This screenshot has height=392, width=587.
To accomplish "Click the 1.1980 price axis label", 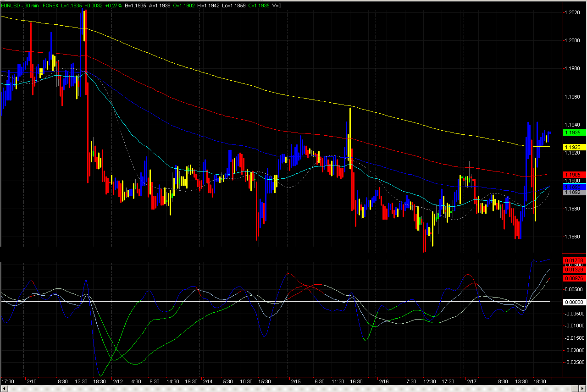I will (573, 68).
